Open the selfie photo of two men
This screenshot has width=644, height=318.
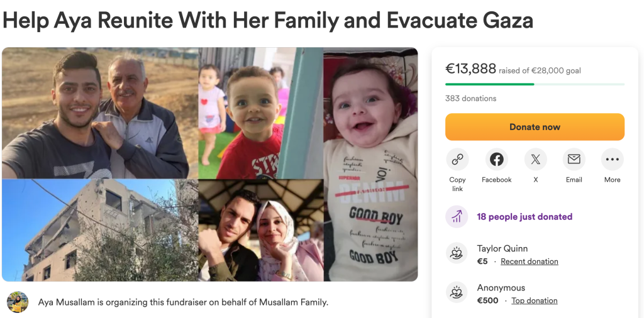pyautogui.click(x=100, y=113)
